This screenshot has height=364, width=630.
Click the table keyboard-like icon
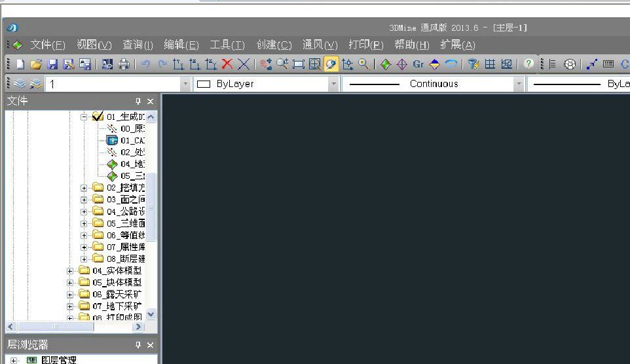point(608,64)
